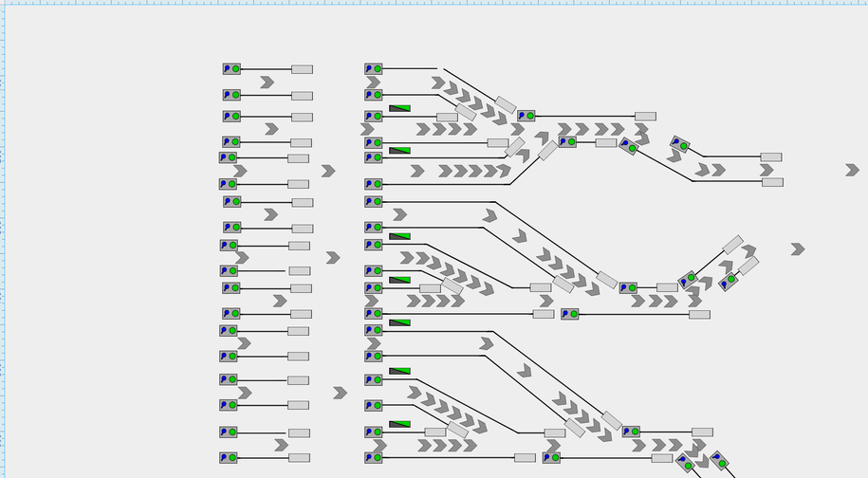Click the gray block ending the middle-right horizontal line

click(x=699, y=314)
